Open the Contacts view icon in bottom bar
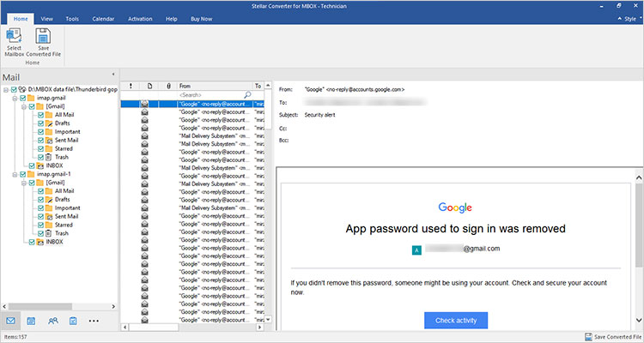644x343 pixels. (x=53, y=321)
